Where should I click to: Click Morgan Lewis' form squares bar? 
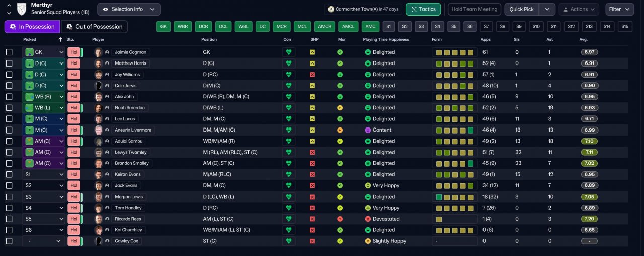click(x=454, y=197)
